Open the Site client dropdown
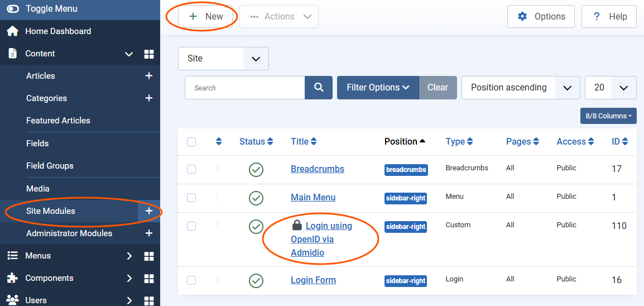The width and height of the screenshot is (644, 306). tap(223, 59)
